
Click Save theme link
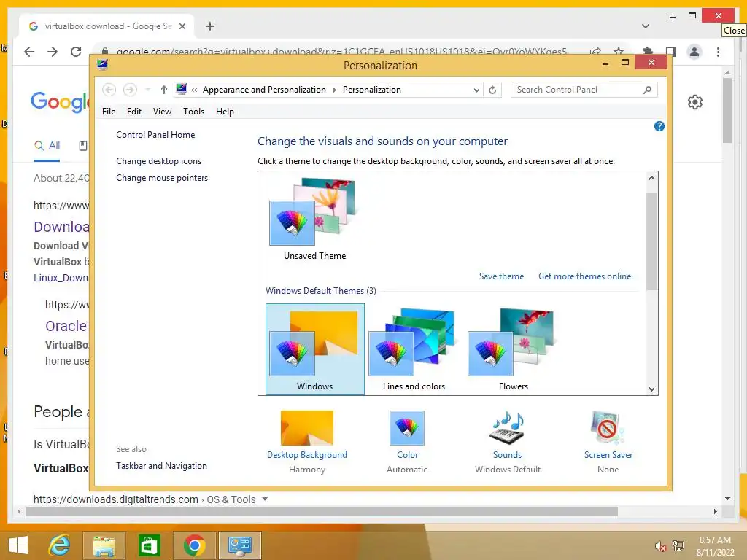pos(501,276)
